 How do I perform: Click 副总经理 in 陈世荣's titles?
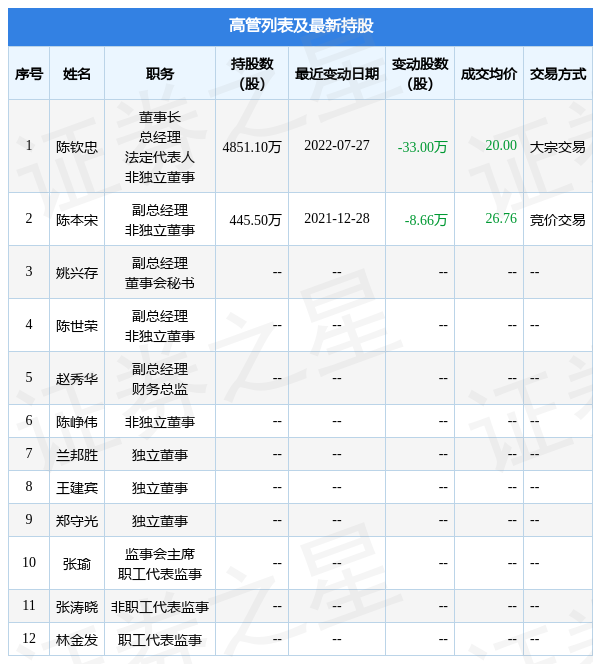tap(160, 316)
